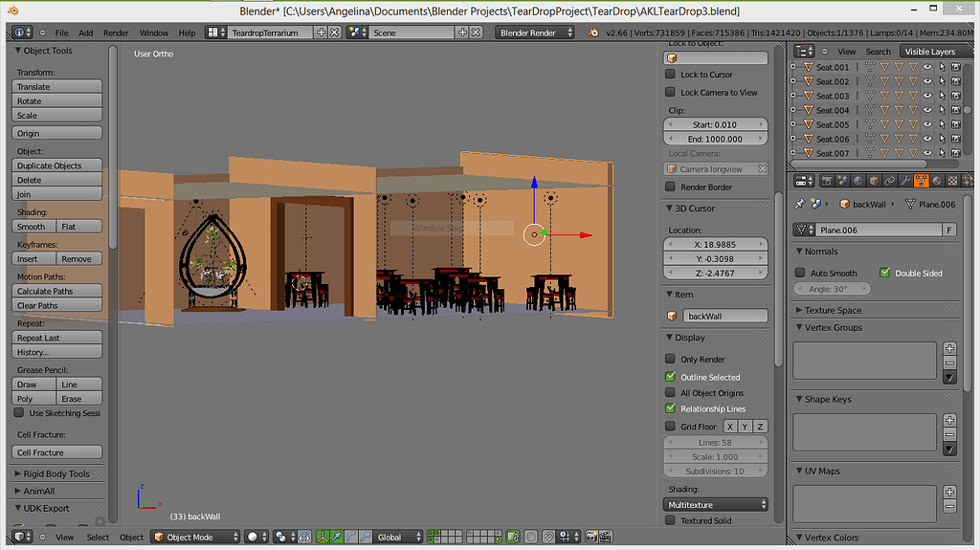Click the OpenGL render animation clapper icon
The width and height of the screenshot is (980, 550).
click(x=606, y=537)
